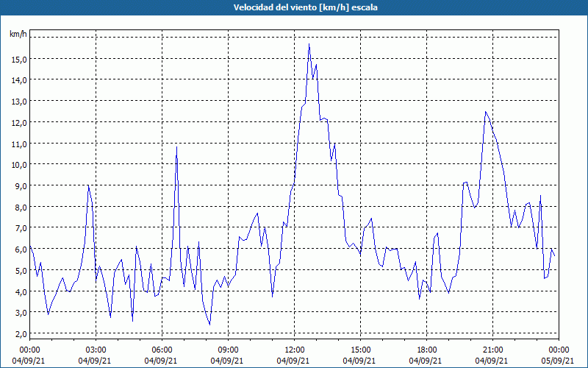Viewport: 588px width, 368px height.
Task: Click the 11,0 y-axis value
Action: tap(19, 144)
